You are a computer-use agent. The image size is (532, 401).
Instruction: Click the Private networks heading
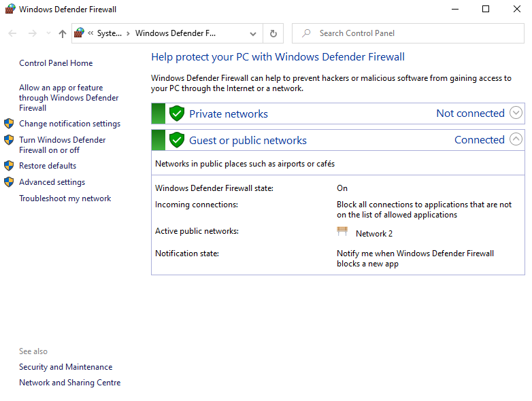point(229,114)
